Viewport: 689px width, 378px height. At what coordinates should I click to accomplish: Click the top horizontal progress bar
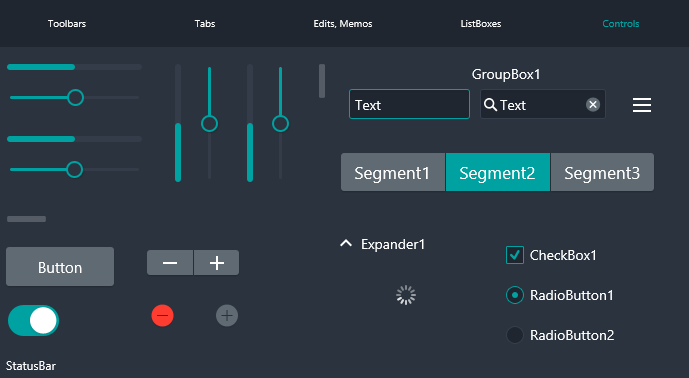[x=74, y=67]
